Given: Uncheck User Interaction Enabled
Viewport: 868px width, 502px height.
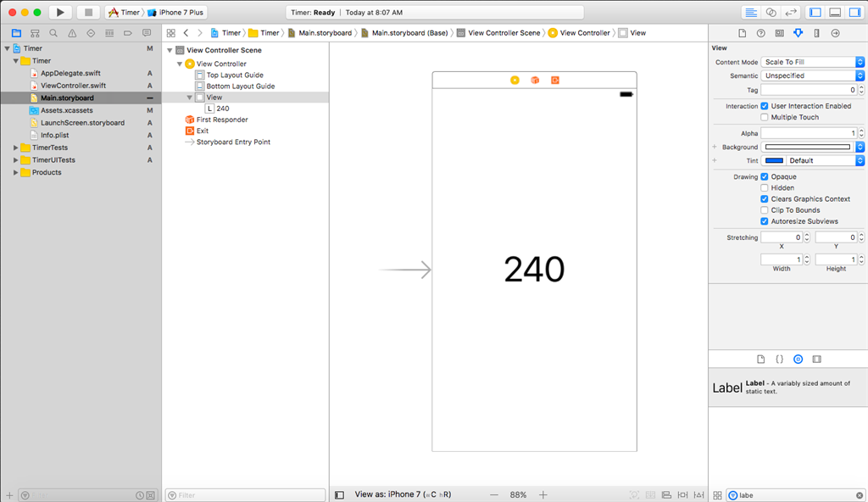Looking at the screenshot, I should coord(765,106).
